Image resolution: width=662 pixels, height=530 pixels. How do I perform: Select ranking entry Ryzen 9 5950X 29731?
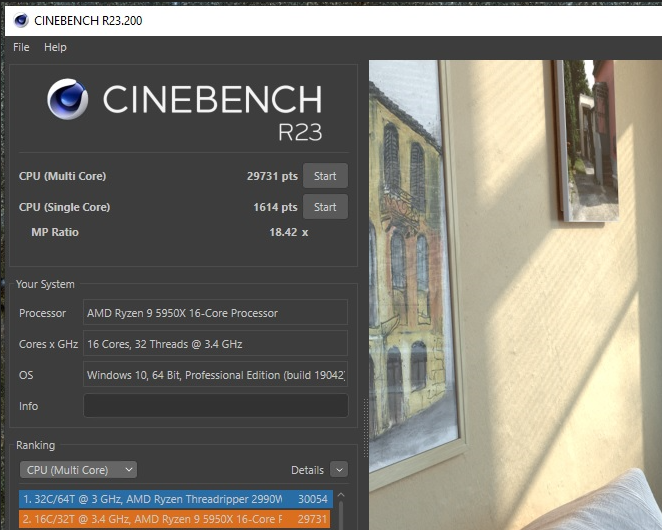(x=174, y=519)
